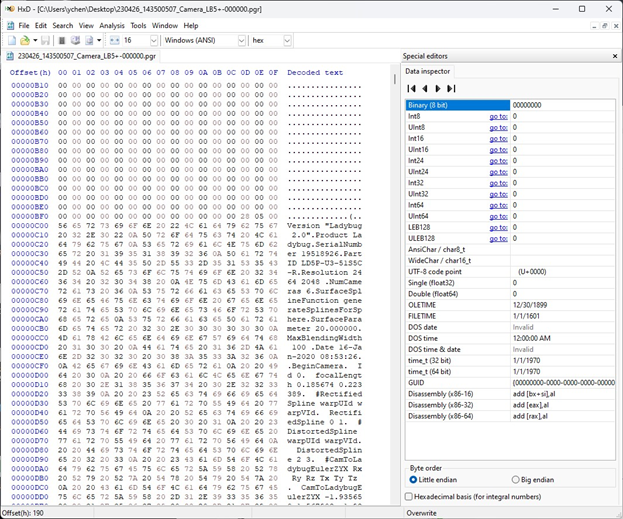Open the Analysis menu
623x519 pixels.
point(112,26)
